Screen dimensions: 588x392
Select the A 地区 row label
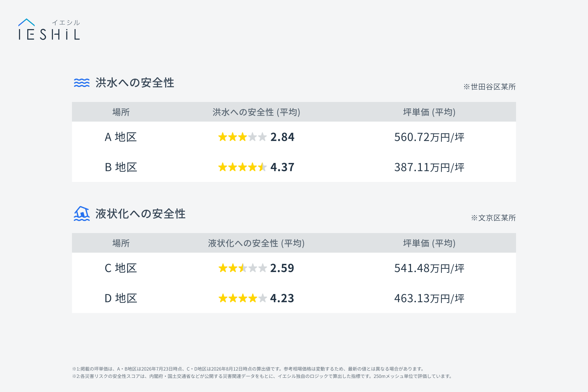pyautogui.click(x=121, y=137)
